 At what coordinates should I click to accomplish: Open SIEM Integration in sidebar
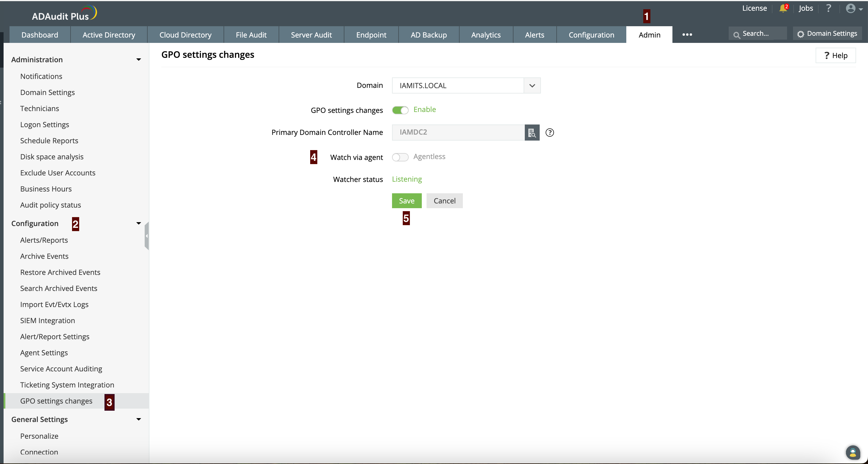click(x=48, y=320)
